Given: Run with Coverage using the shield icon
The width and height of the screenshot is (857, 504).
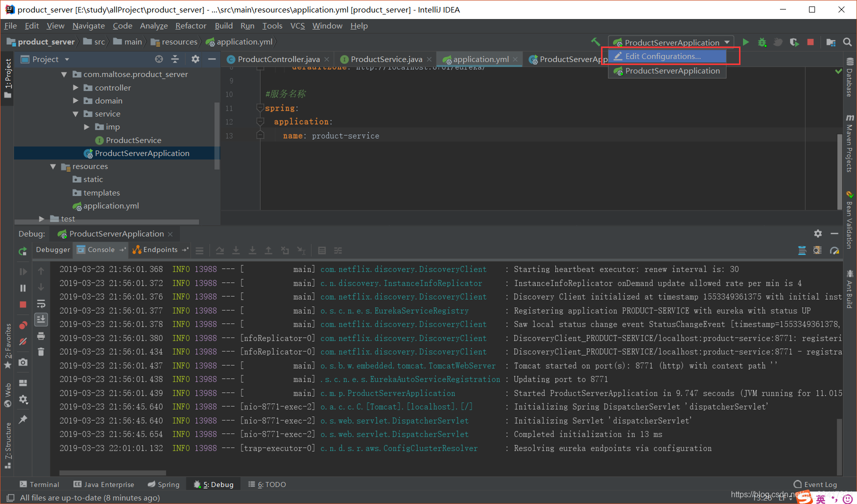Looking at the screenshot, I should 794,42.
